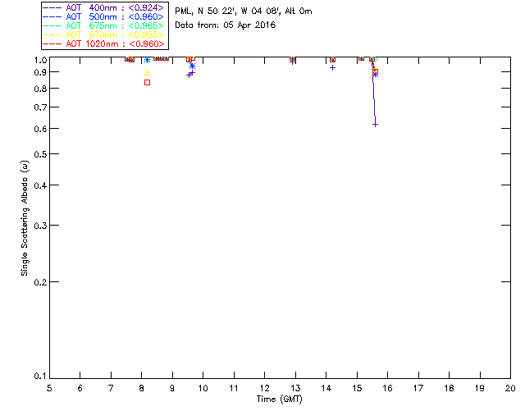Click the AOT 400nm legend entry
Screen dimensions: 525x420
(103, 7)
